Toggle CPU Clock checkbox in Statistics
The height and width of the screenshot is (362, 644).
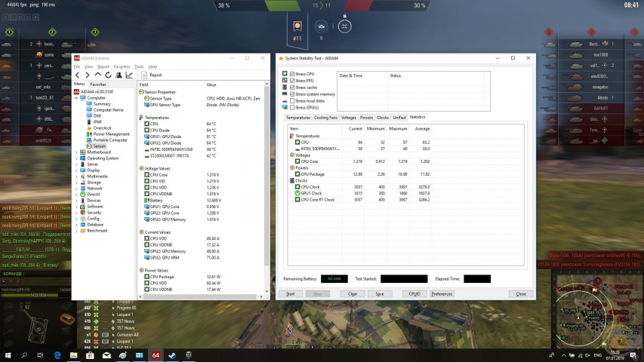coord(297,187)
